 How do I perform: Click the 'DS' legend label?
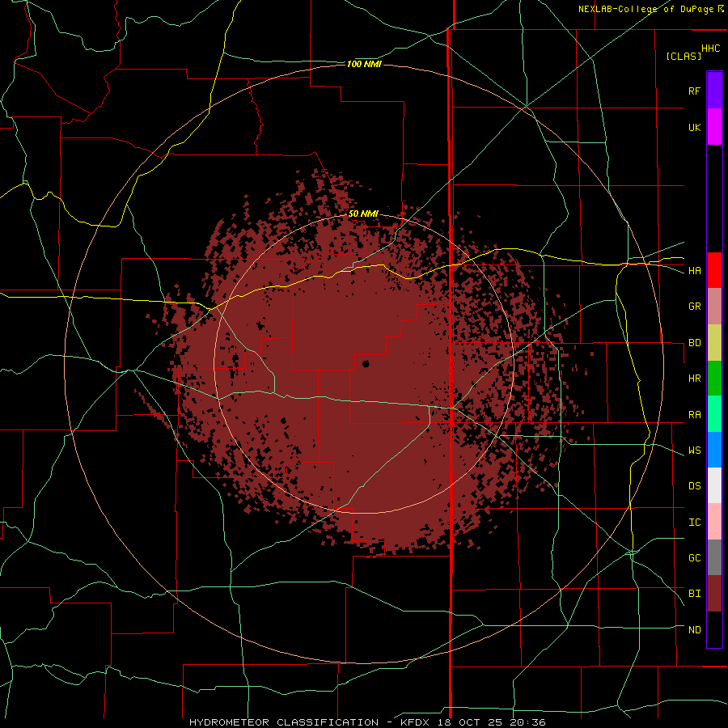click(x=694, y=486)
